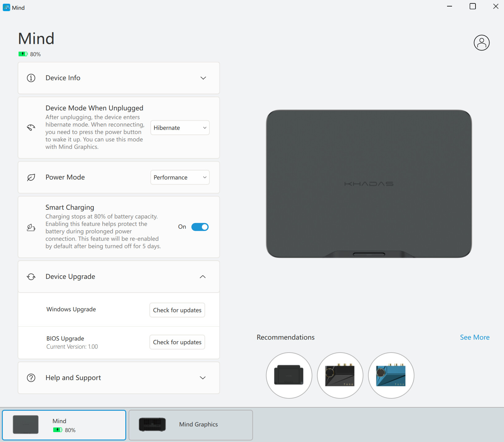Click the Device Info circle-i icon
This screenshot has width=504, height=442.
click(x=31, y=78)
